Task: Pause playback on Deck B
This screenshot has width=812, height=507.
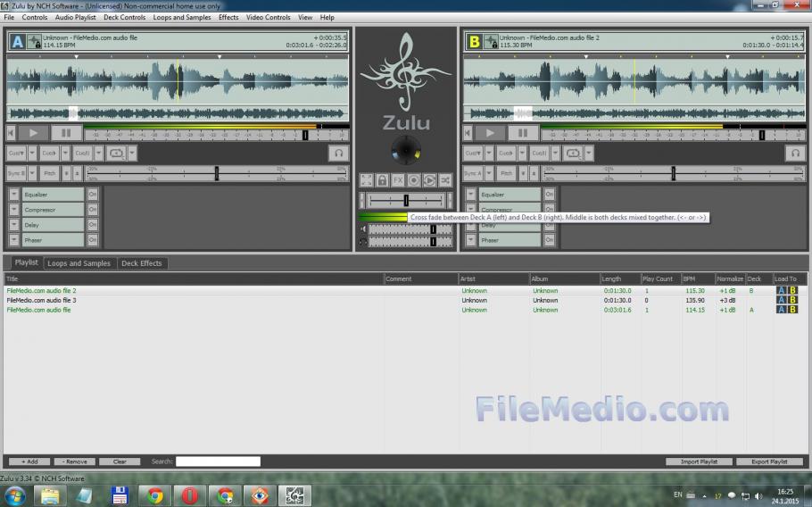Action: click(x=523, y=133)
